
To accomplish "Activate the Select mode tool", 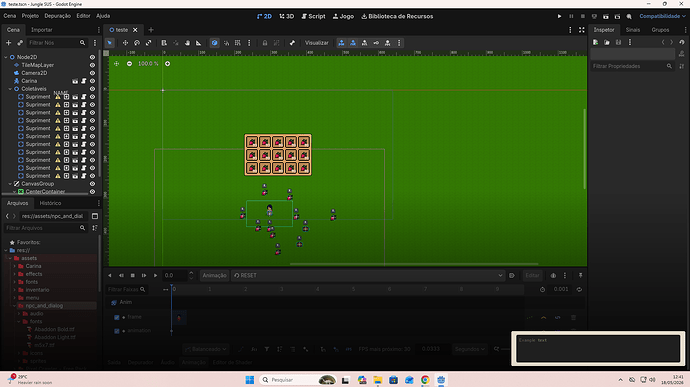I will [110, 43].
